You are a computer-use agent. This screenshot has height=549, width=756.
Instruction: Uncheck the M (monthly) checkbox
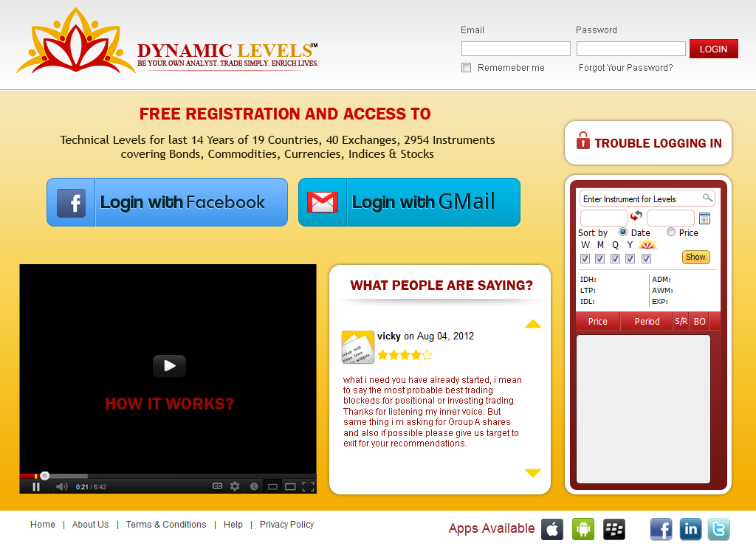coord(599,259)
